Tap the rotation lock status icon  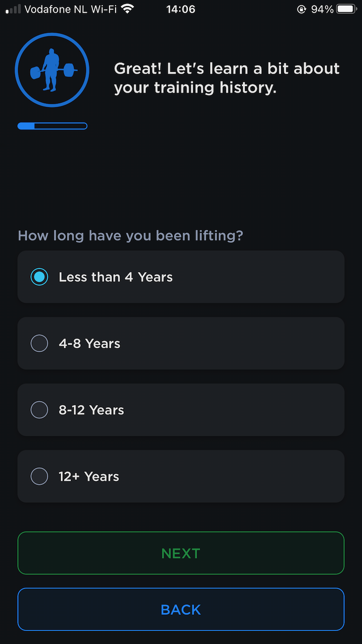click(x=302, y=9)
